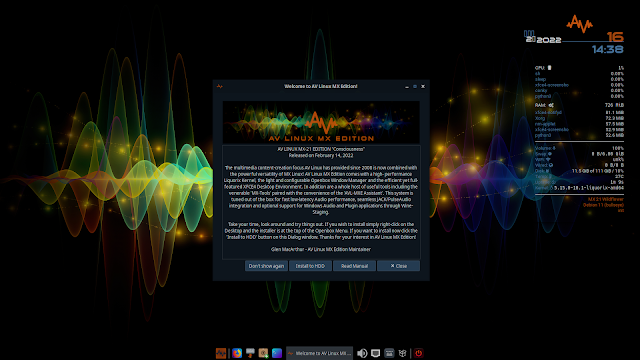Viewport: 640px width, 360px height.
Task: Dismiss welcome dialog with Close button
Action: tap(398, 266)
